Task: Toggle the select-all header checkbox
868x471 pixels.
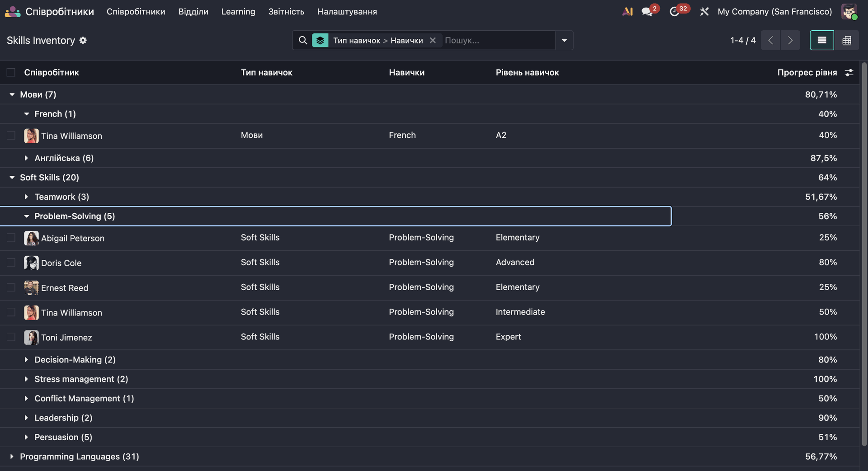Action: click(11, 72)
